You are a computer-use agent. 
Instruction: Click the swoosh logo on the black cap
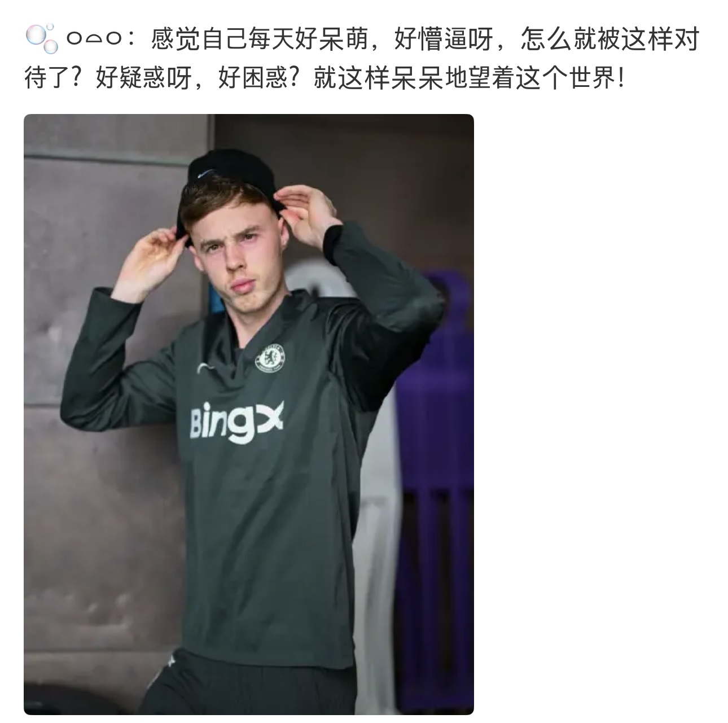209,173
